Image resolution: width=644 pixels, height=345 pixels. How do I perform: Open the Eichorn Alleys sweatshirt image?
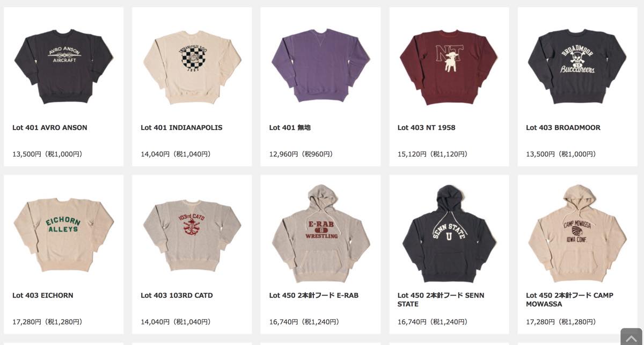[x=63, y=235]
